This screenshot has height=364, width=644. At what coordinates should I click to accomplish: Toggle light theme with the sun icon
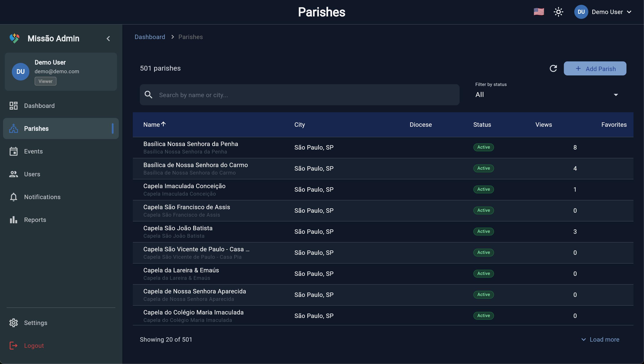click(x=559, y=12)
